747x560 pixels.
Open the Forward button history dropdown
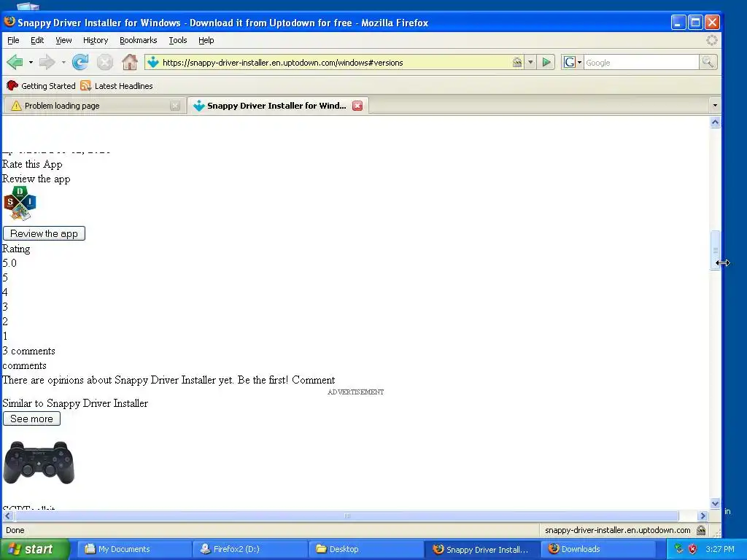click(63, 63)
